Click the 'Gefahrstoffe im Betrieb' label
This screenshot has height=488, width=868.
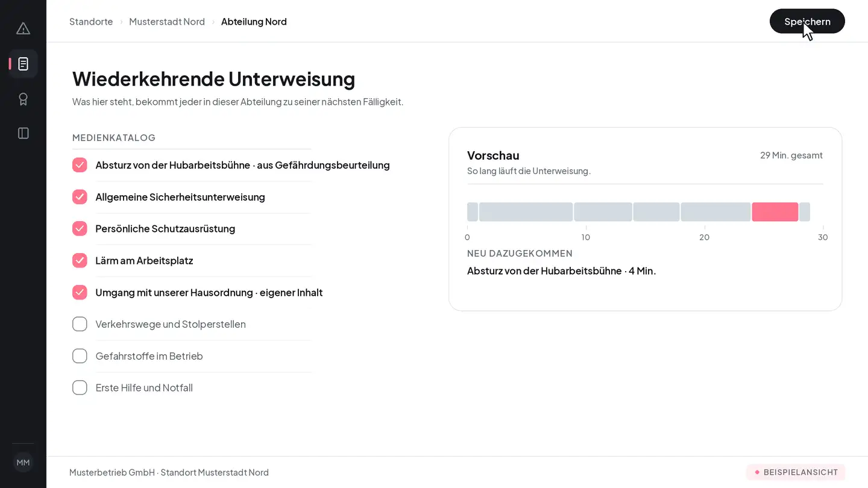[149, 356]
